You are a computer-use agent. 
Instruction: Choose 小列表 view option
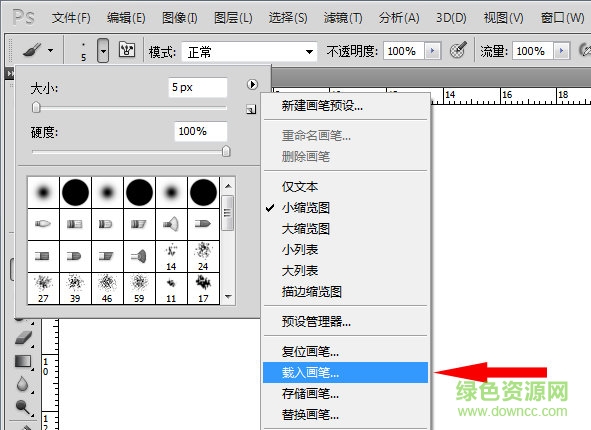345,249
